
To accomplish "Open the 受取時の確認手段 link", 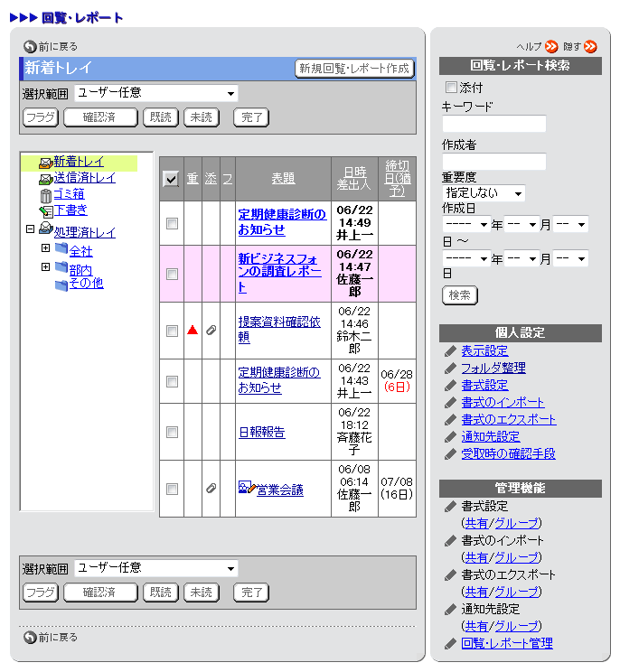I will coord(508,453).
